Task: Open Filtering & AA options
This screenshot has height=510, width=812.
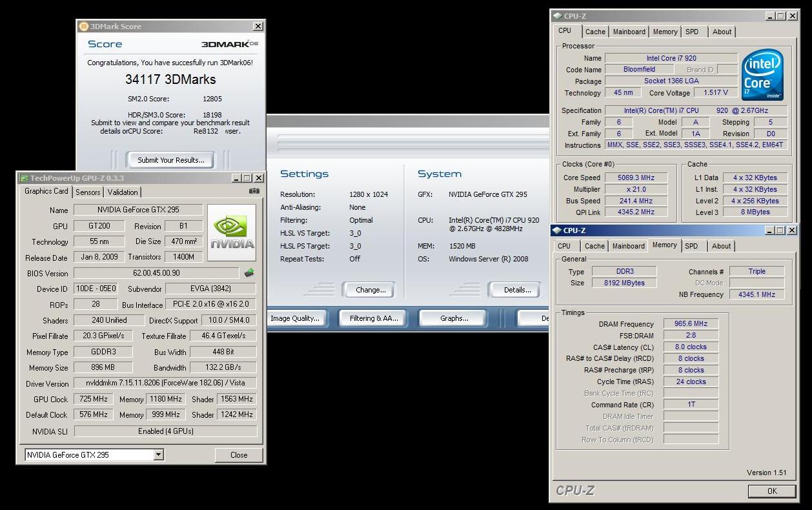Action: (374, 318)
